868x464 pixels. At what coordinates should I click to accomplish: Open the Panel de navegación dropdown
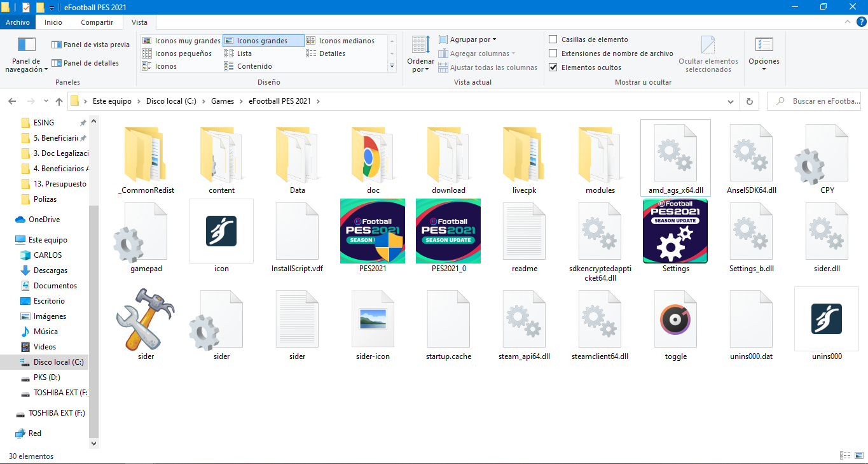[26, 54]
